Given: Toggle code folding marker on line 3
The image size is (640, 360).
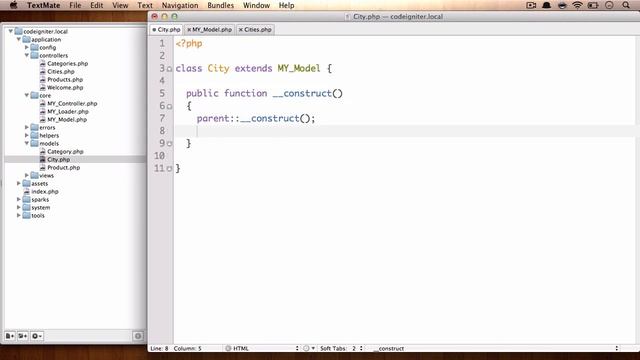Looking at the screenshot, I should pos(169,69).
